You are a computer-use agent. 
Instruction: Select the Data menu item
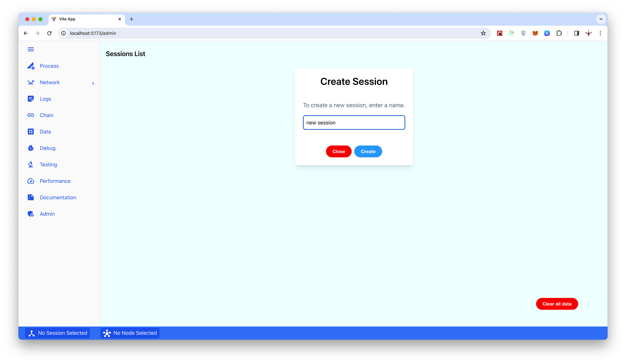coord(45,131)
